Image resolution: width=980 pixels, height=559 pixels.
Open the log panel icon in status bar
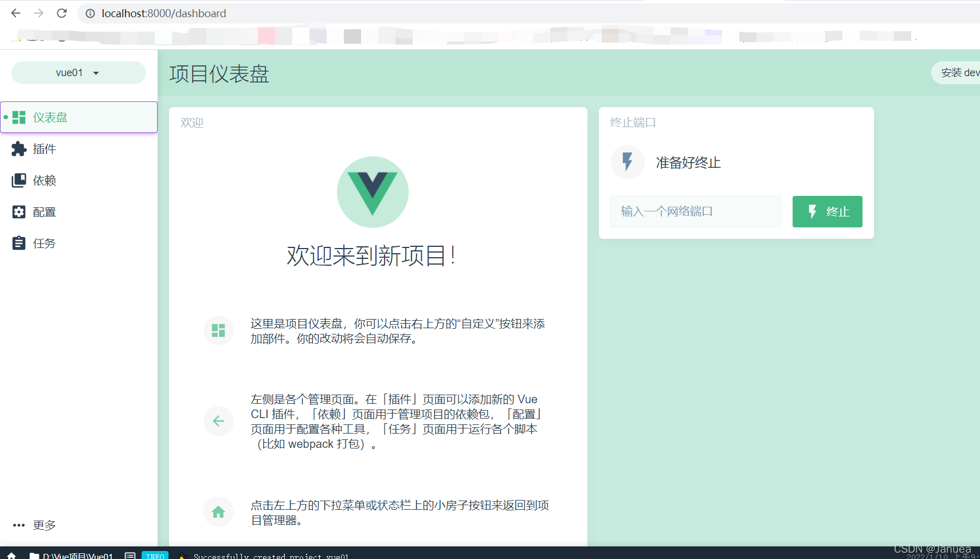pyautogui.click(x=130, y=555)
